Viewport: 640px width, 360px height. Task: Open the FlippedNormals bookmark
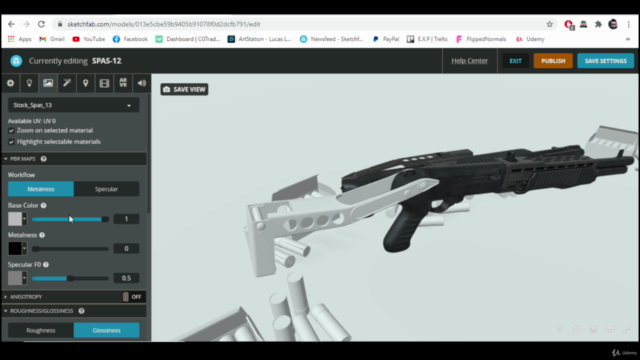tap(481, 39)
